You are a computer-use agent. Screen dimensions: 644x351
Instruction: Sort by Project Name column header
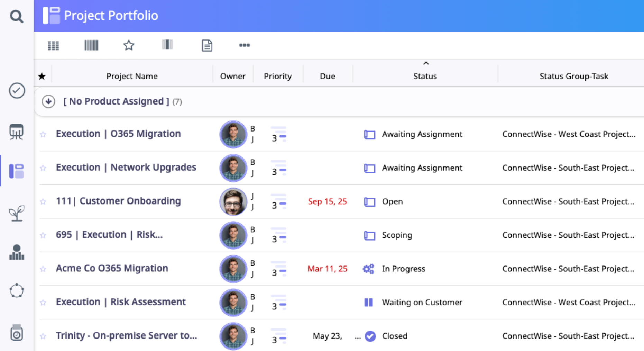click(x=132, y=76)
